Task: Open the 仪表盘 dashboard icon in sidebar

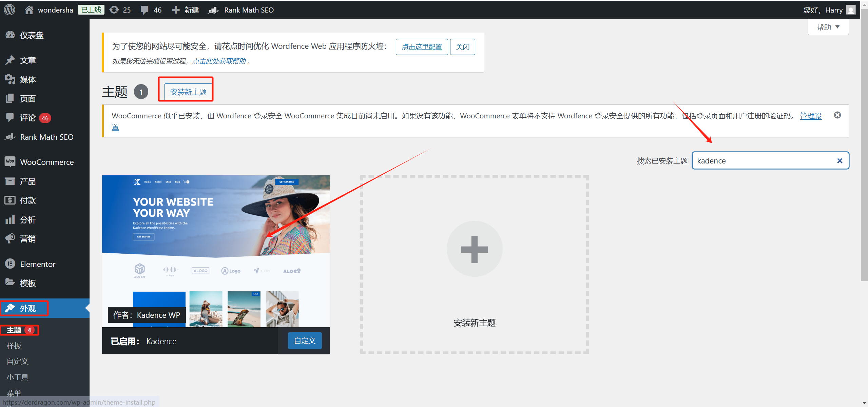Action: point(10,35)
